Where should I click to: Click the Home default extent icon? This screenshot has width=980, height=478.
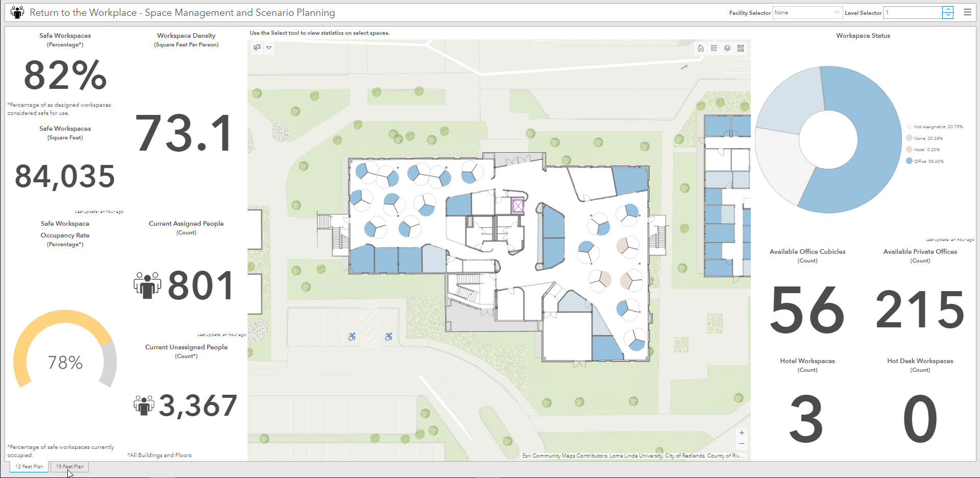click(x=701, y=48)
